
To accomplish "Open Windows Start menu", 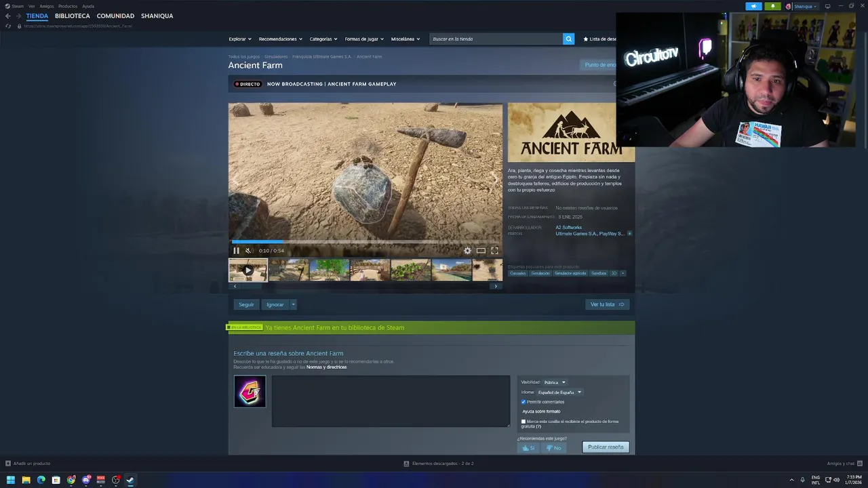I will (11, 480).
